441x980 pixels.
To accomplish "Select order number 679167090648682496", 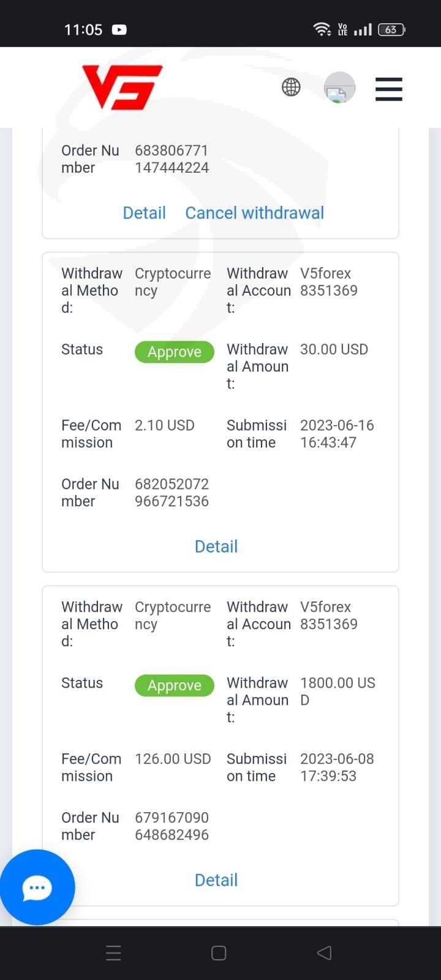I will click(171, 826).
